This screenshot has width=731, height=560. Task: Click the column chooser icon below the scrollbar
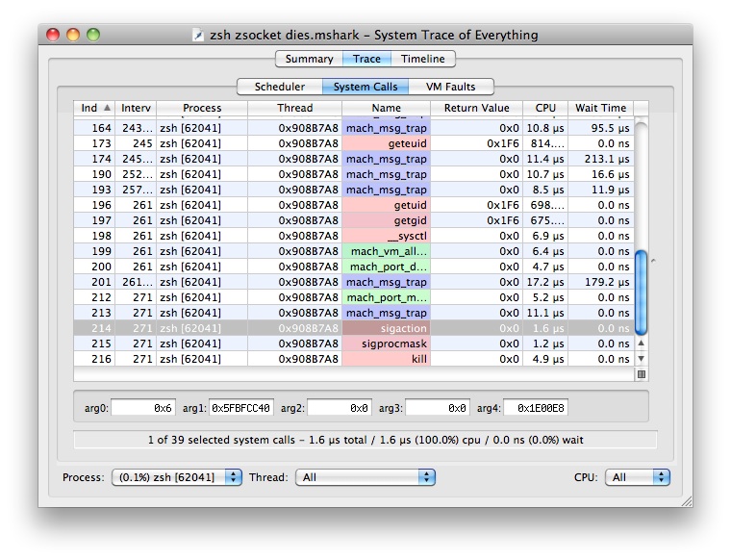click(x=641, y=374)
